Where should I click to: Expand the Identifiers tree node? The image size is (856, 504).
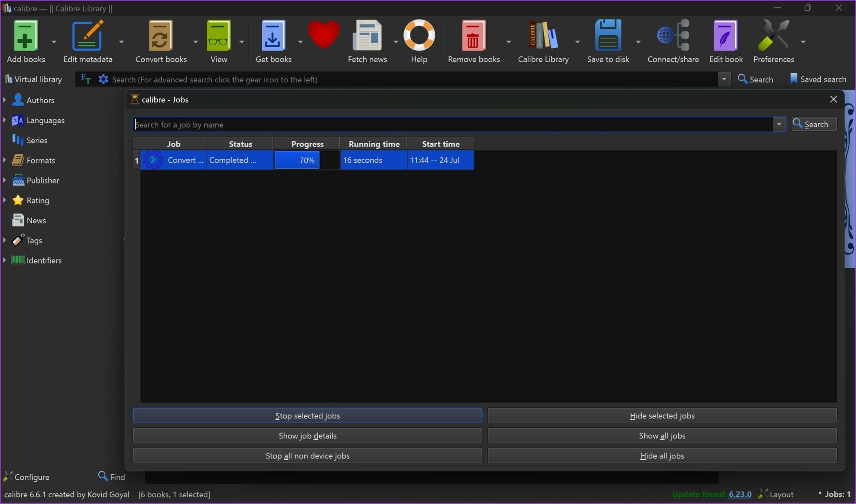click(5, 260)
